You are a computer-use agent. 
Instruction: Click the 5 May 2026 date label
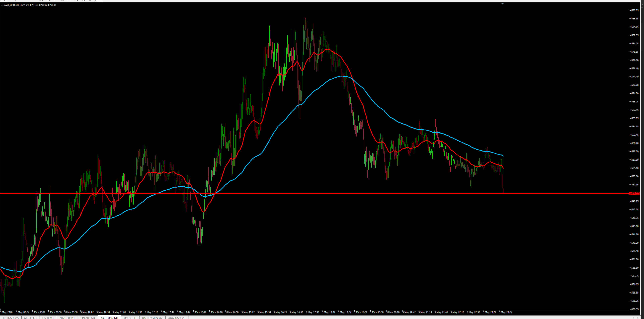point(6,312)
